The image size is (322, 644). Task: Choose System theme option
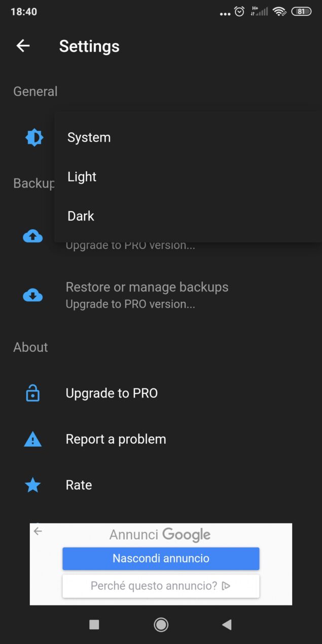(188, 137)
